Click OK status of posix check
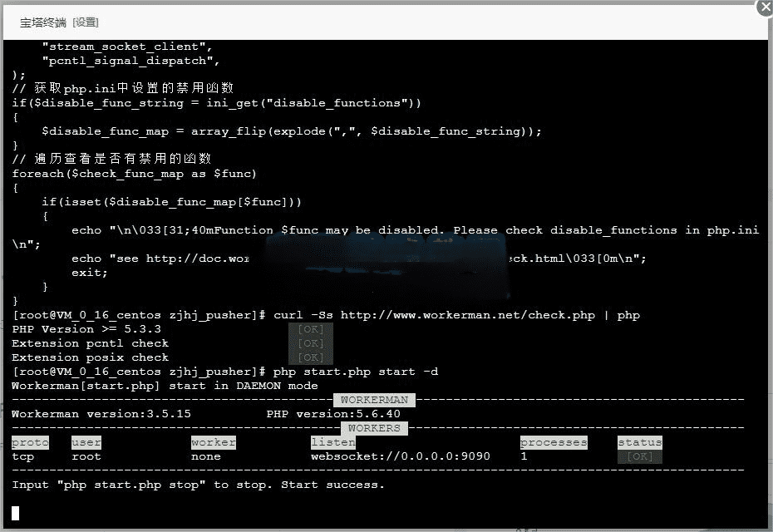Viewport: 773px width, 532px height. click(311, 357)
